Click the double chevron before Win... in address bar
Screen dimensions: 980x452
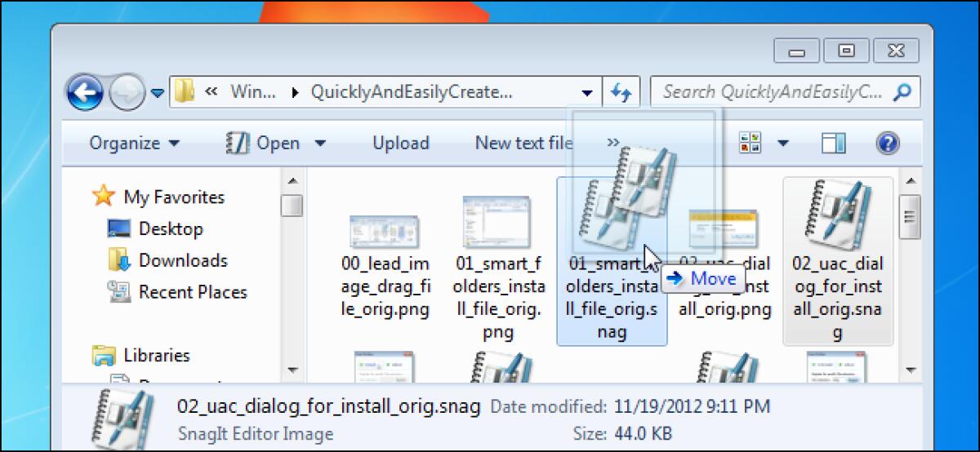click(211, 91)
